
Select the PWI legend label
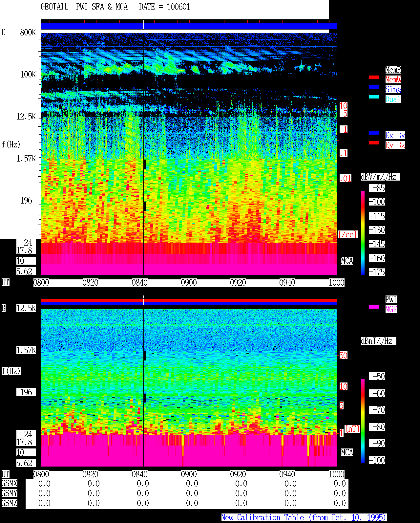[x=391, y=299]
